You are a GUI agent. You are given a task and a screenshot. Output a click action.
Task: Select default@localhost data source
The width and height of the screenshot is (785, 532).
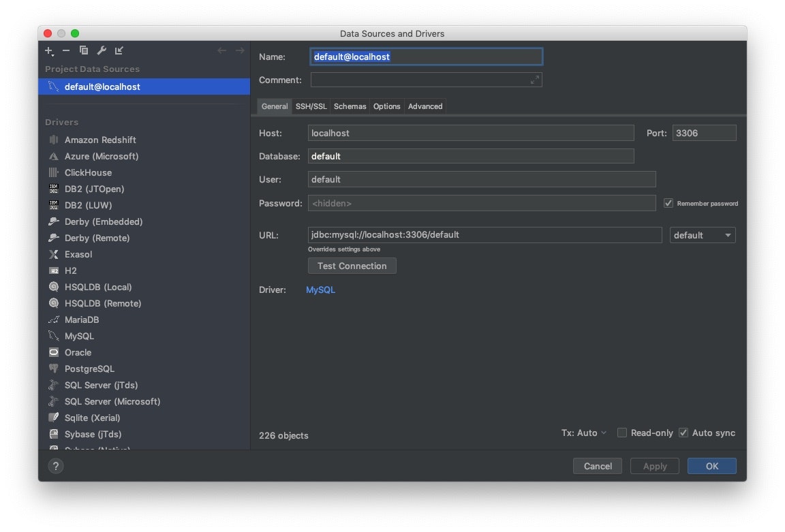coord(144,87)
